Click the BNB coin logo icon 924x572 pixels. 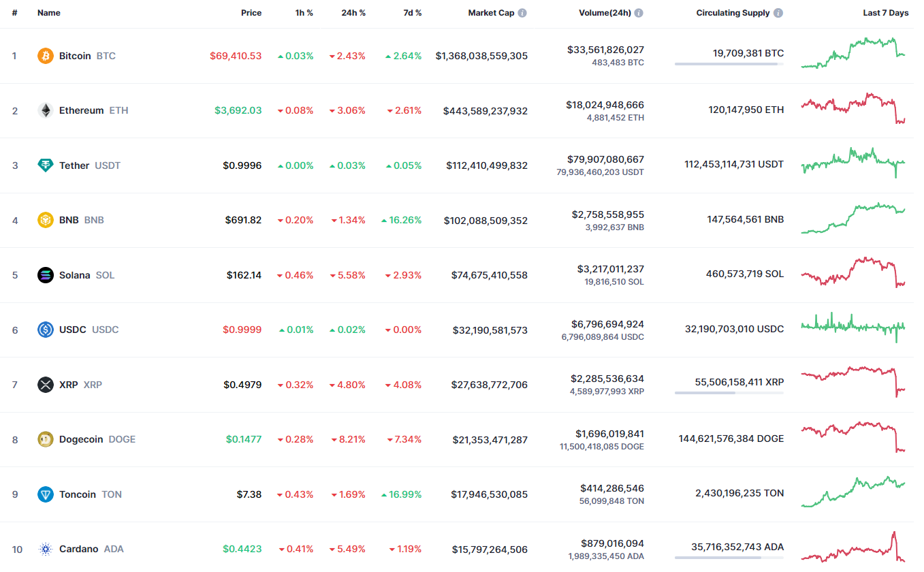(46, 220)
